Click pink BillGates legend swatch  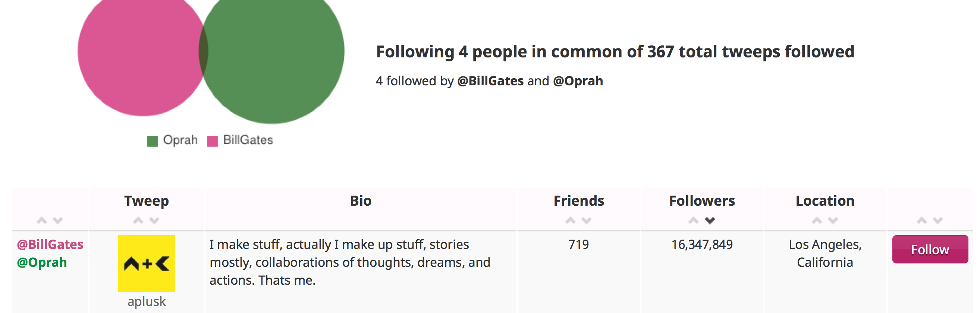pos(212,141)
